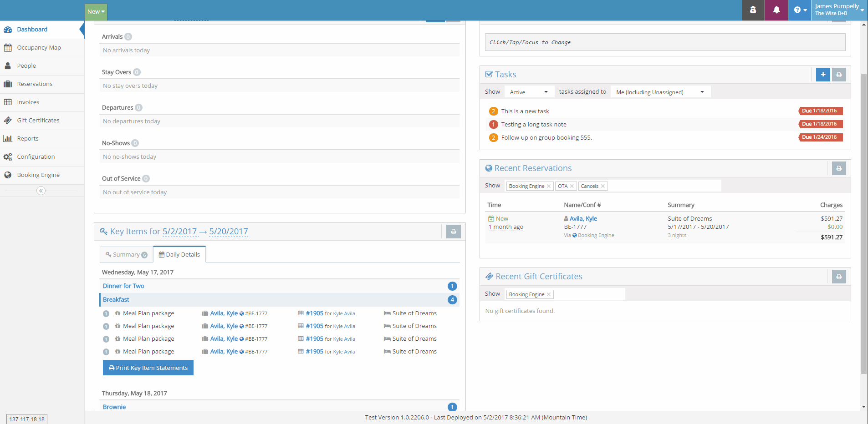Open Reservations in sidebar
The height and width of the screenshot is (424, 868).
pyautogui.click(x=41, y=84)
